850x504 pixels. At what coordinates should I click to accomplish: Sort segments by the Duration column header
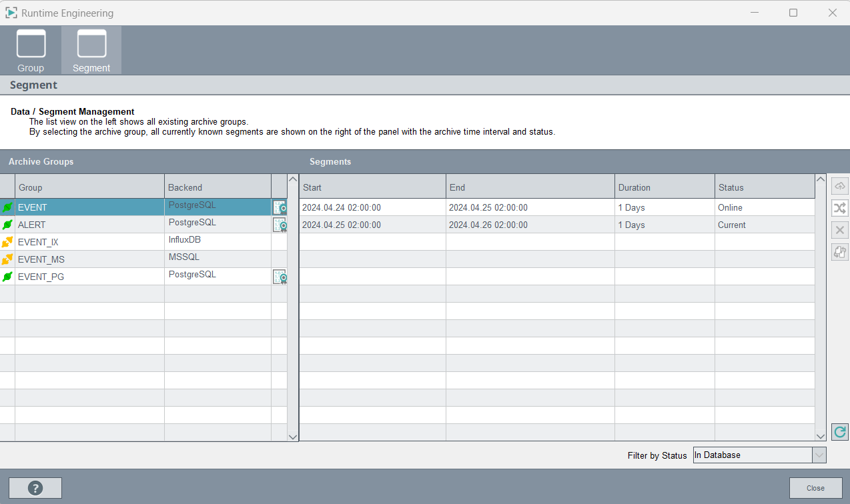pos(664,187)
